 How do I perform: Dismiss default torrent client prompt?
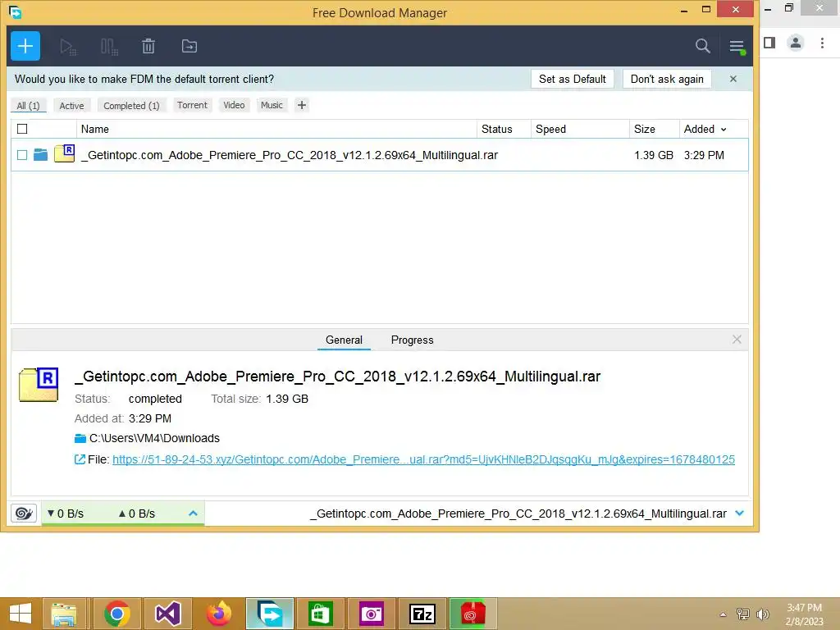[733, 79]
